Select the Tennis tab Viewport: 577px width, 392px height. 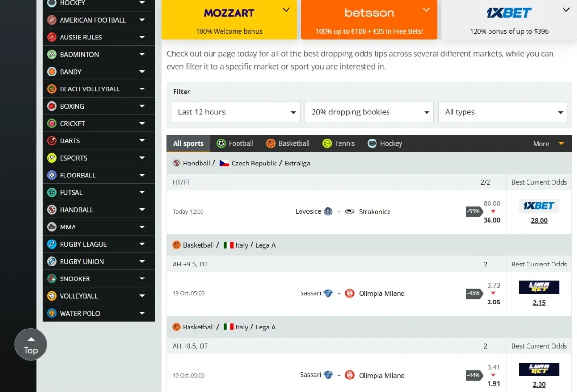tap(339, 144)
